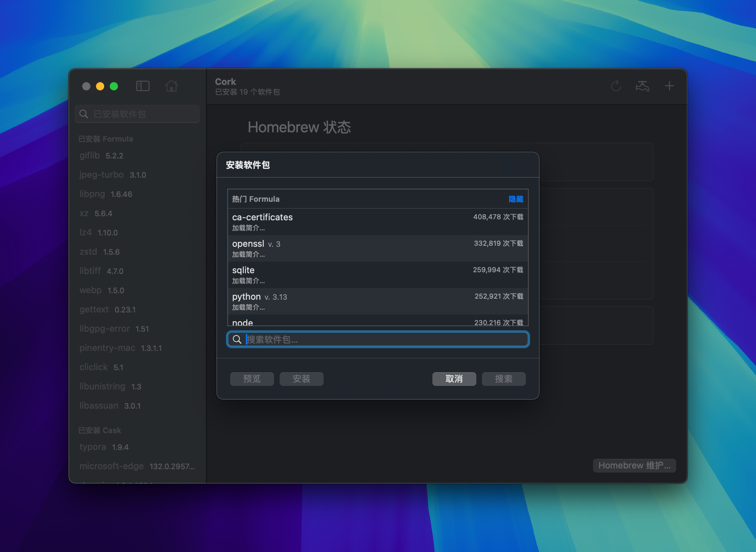
Task: Click the 252,921 downloads count
Action: coord(499,296)
